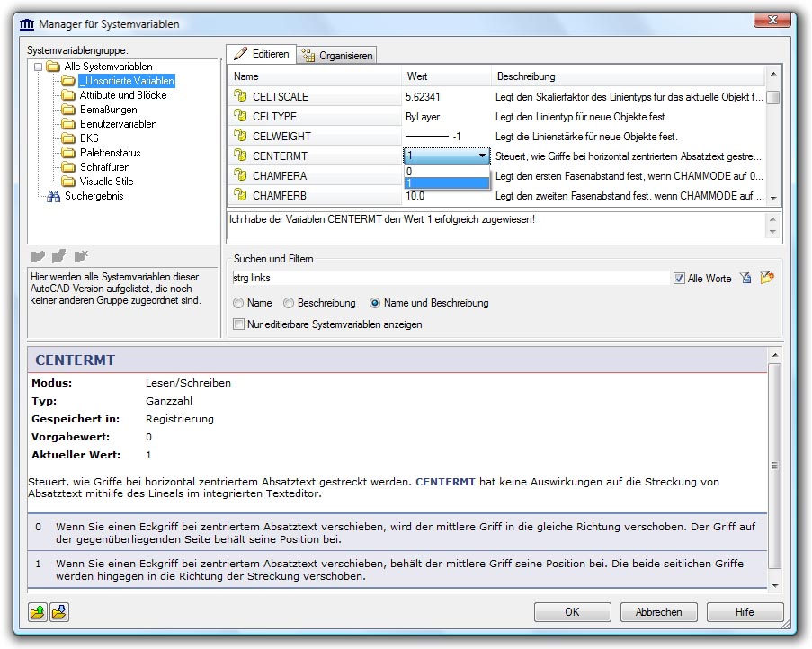Click the Name column header
Viewport: 812px width, 649px height.
point(315,76)
